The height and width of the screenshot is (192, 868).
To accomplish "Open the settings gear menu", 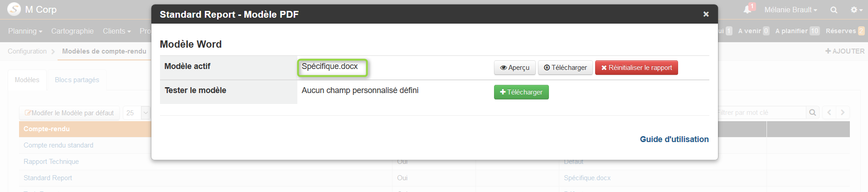I will pyautogui.click(x=856, y=10).
